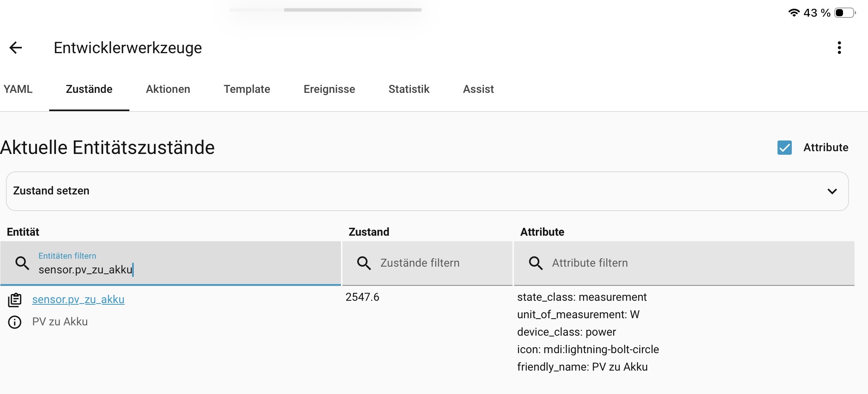Open the sensor.pv_zu_akku entity link
The width and height of the screenshot is (868, 394).
point(78,300)
